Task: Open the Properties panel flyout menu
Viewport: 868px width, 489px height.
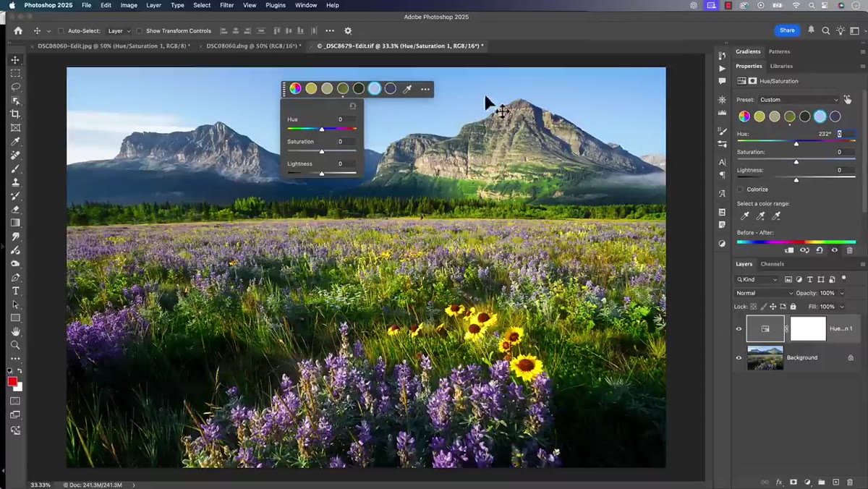Action: [862, 66]
